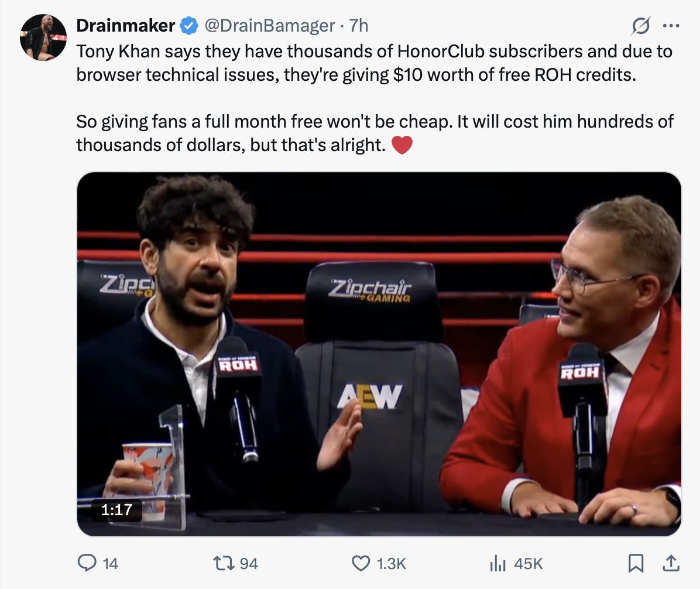700x589 pixels.
Task: Click the 14 replies count
Action: tap(110, 564)
